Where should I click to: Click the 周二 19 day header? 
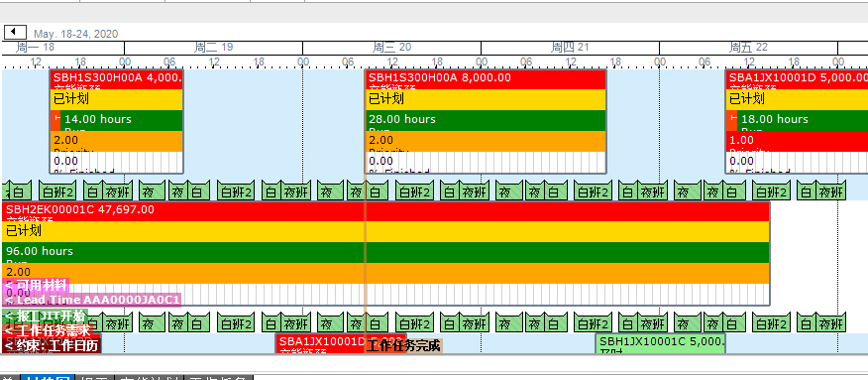coord(214,48)
